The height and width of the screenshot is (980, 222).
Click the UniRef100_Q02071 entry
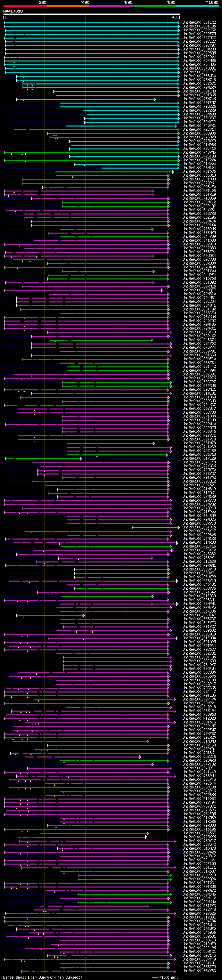(x=199, y=84)
